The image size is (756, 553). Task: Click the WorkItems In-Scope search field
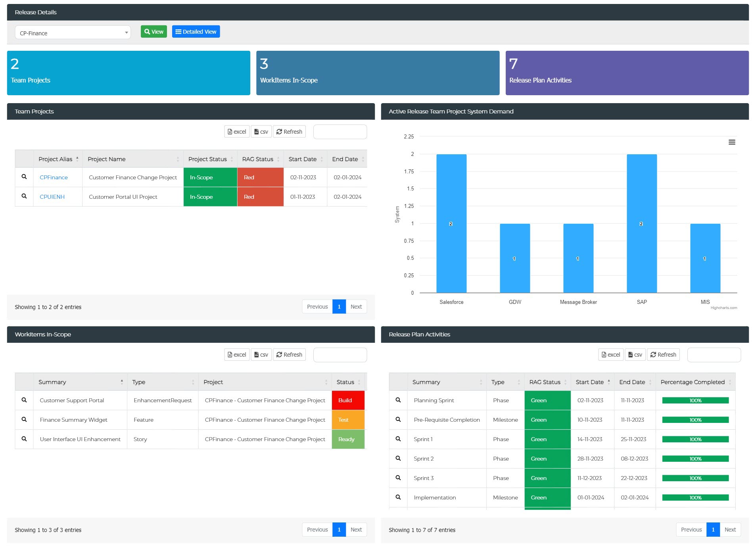pyautogui.click(x=340, y=355)
